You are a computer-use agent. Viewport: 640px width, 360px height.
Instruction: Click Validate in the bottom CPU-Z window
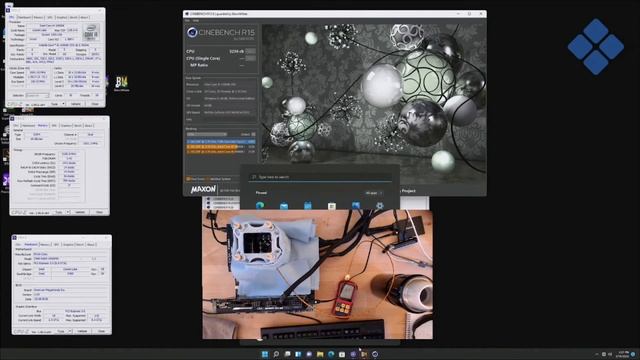tap(82, 331)
